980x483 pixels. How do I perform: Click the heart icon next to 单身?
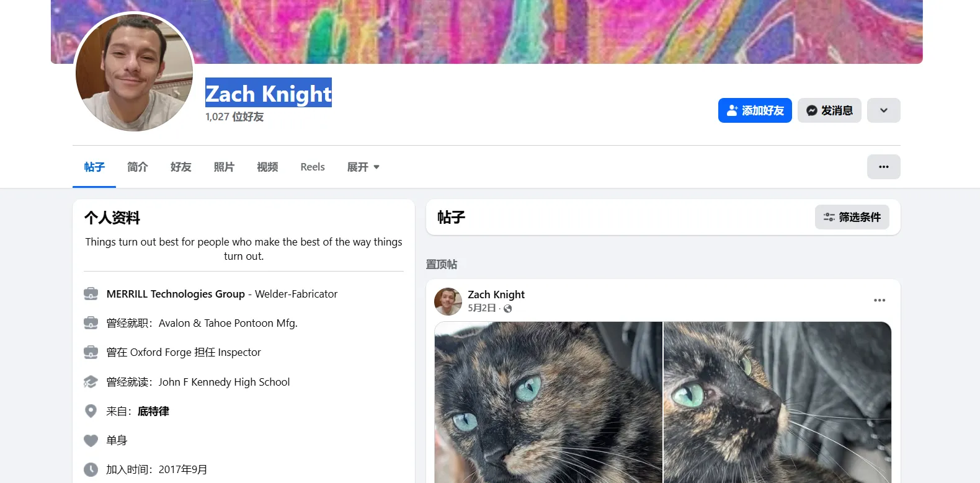point(91,440)
